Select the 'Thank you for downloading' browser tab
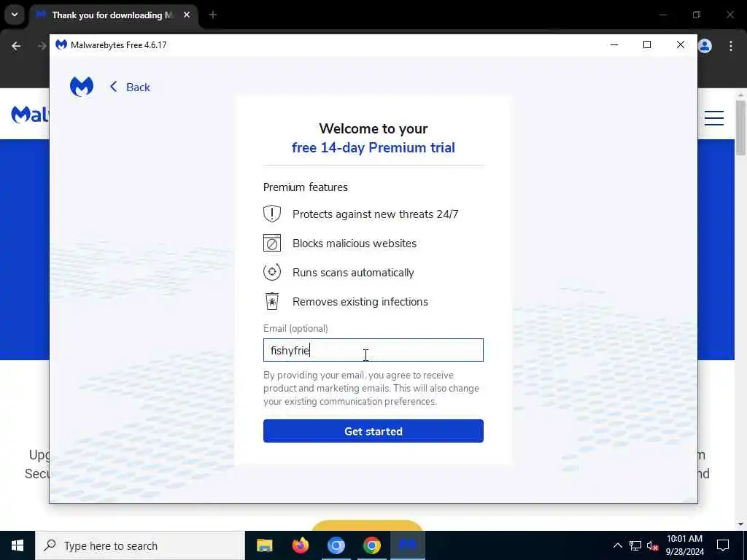747x560 pixels. 113,15
